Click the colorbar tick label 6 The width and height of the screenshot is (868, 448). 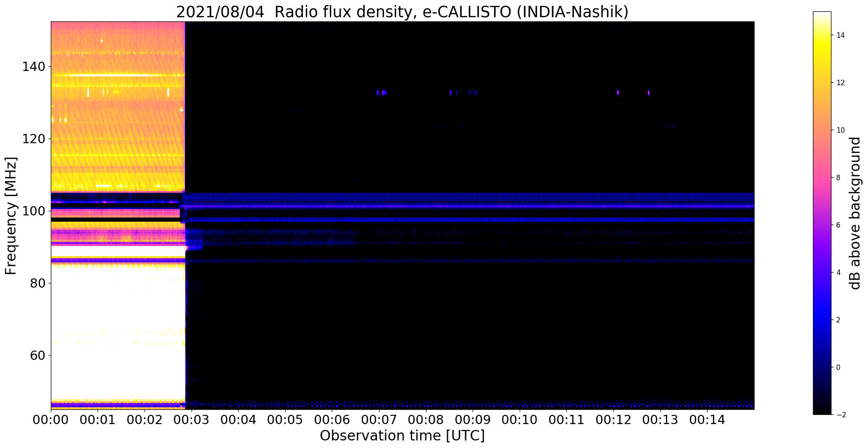(839, 225)
